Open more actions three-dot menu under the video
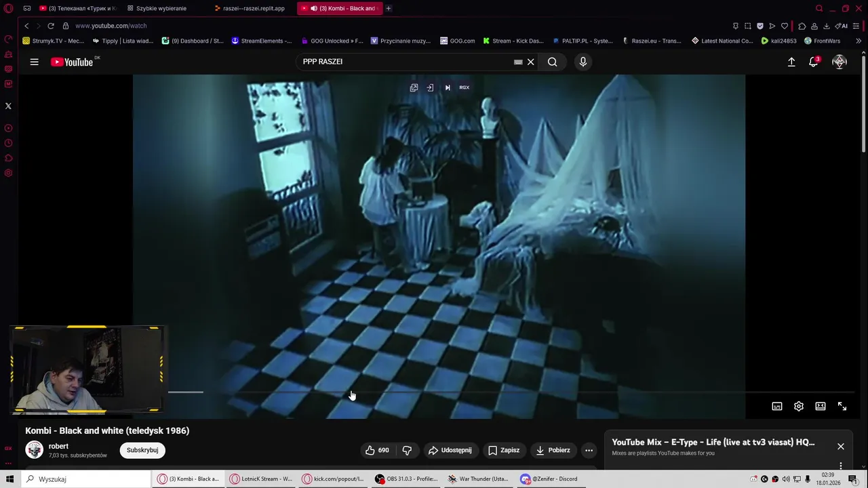 [589, 450]
